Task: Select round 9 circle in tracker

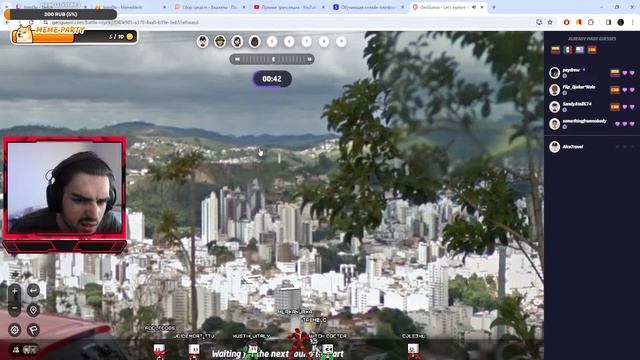Action: click(x=341, y=41)
